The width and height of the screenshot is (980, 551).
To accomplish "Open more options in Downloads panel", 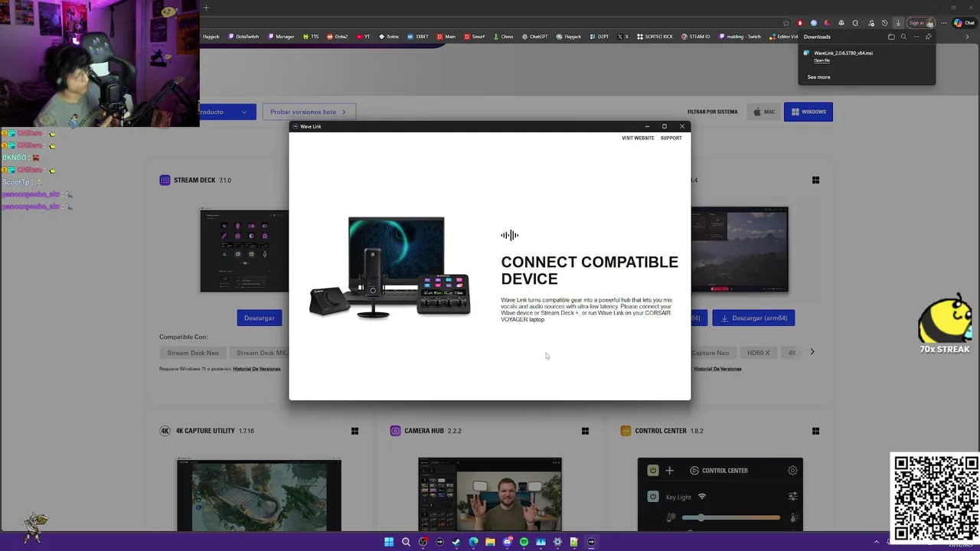I will point(916,37).
